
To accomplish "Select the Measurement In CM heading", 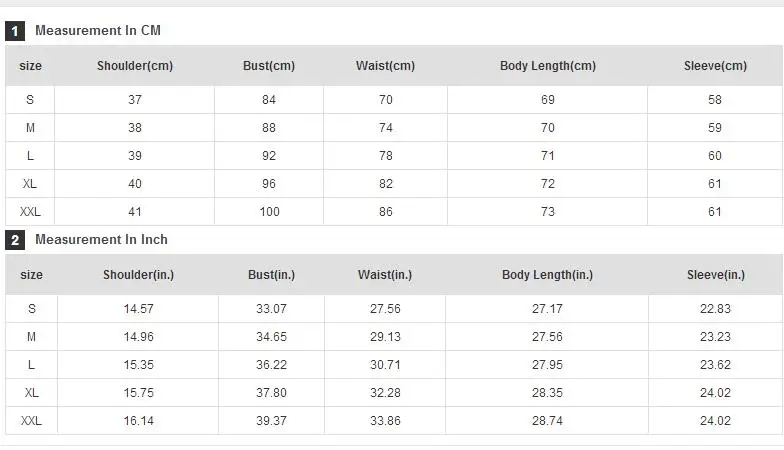I will point(98,30).
